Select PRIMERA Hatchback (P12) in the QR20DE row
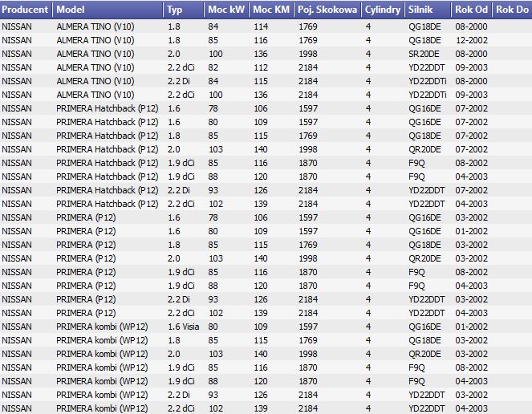Image resolution: width=532 pixels, height=414 pixels. pyautogui.click(x=108, y=149)
